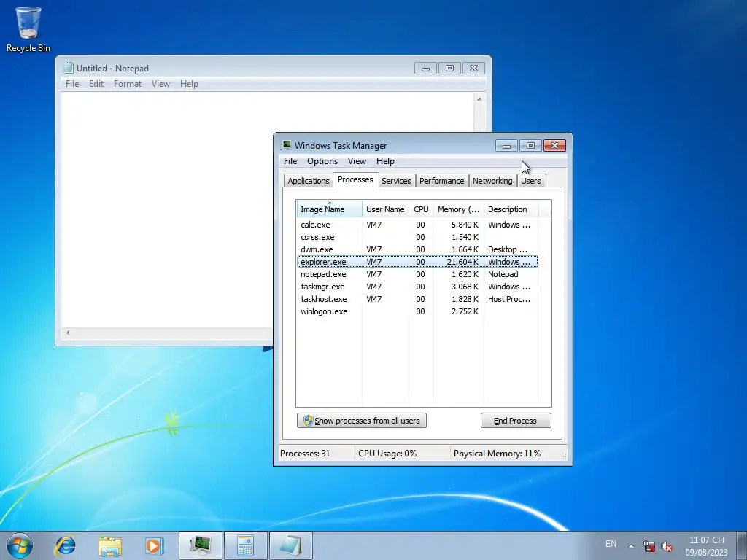Image resolution: width=747 pixels, height=560 pixels.
Task: Open Task Manager View menu
Action: pyautogui.click(x=357, y=161)
